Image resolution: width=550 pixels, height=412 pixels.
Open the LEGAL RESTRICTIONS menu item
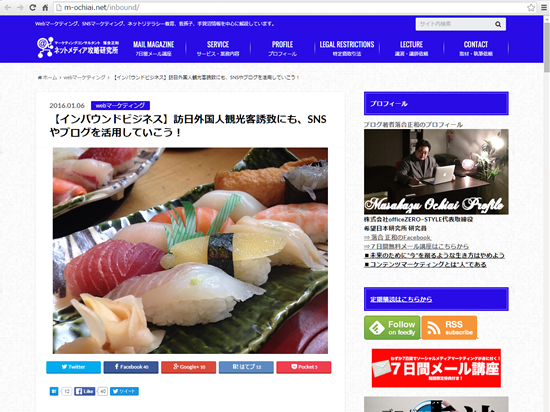(347, 48)
